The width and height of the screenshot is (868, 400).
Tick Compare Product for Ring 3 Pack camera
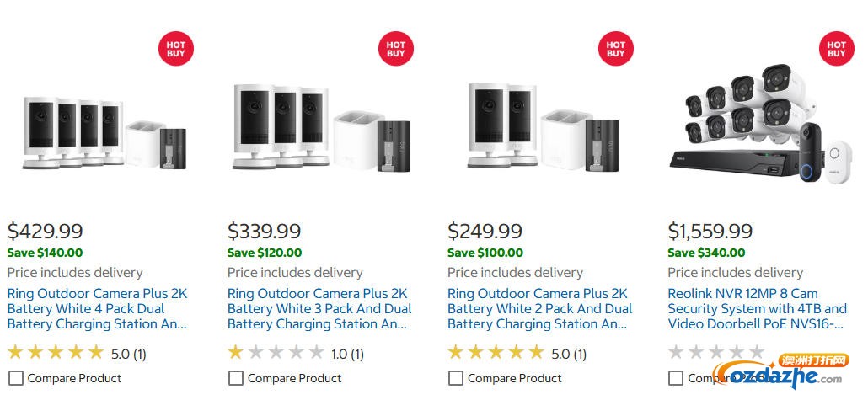[x=236, y=378]
